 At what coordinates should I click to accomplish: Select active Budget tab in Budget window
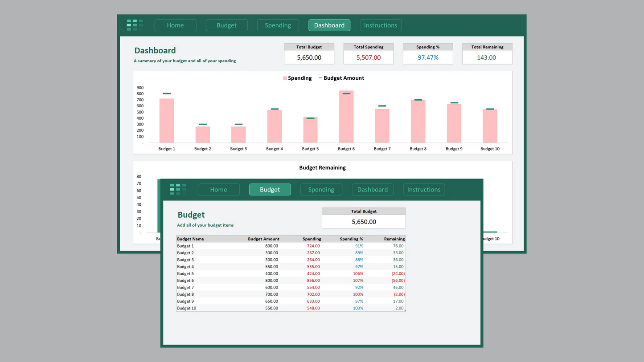(x=270, y=190)
